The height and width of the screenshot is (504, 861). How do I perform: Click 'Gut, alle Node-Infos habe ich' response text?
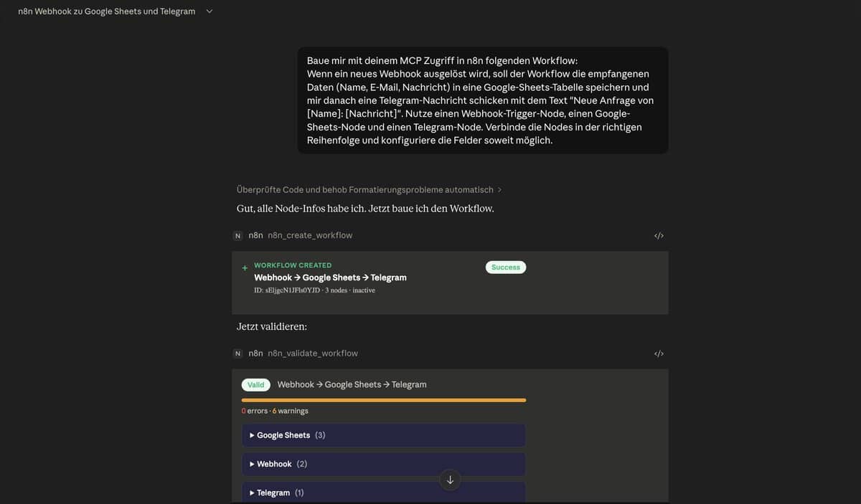click(365, 209)
